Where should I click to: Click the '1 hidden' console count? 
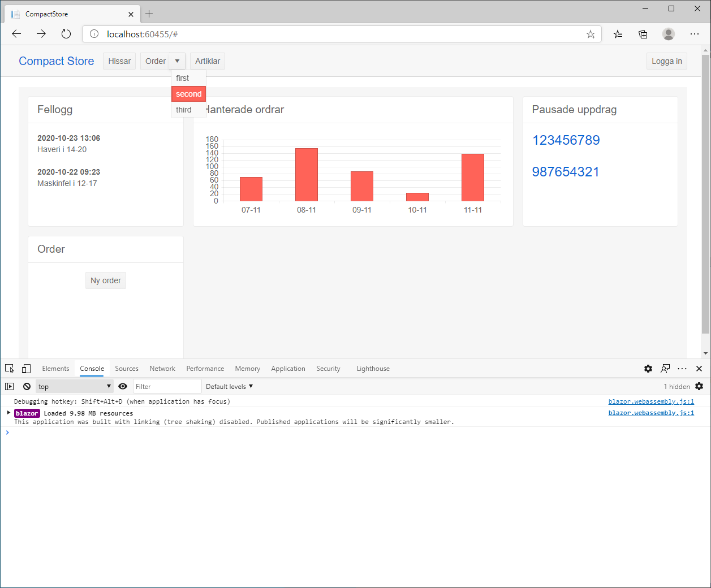click(676, 387)
